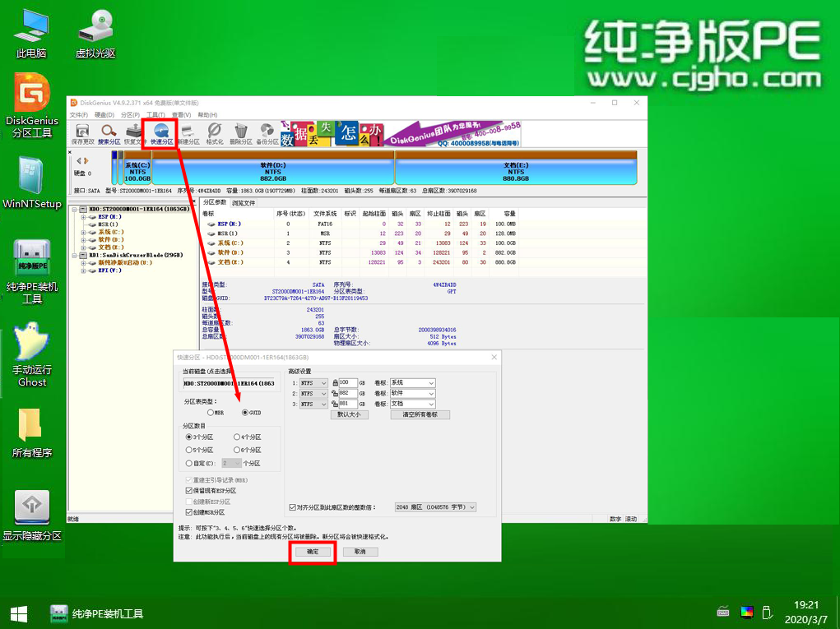Viewport: 840px width, 629px height.
Task: Click the 取消 (Cancel) button
Action: pos(360,552)
